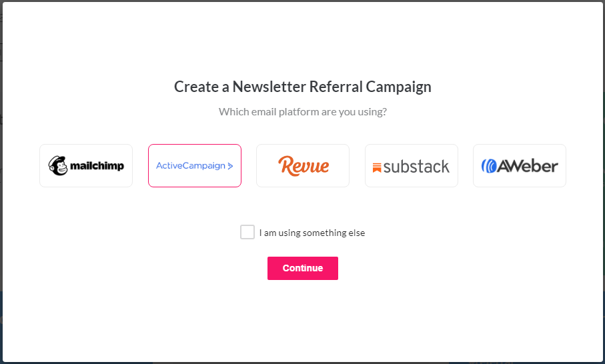Pick the AWeber email platform card
605x364 pixels.
coord(520,166)
